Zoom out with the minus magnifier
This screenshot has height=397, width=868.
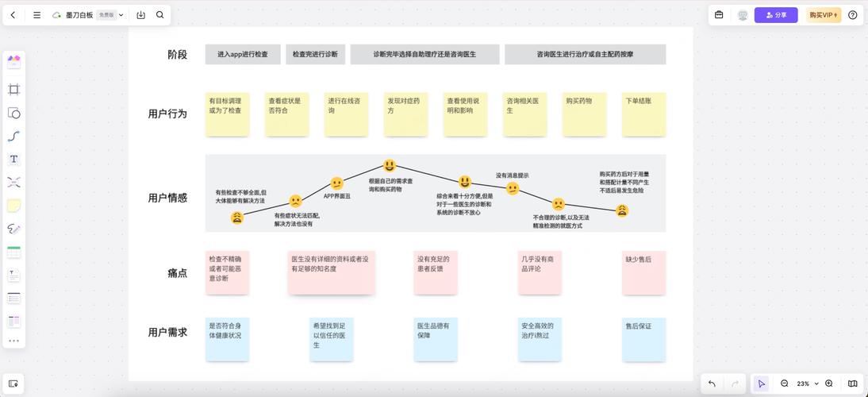(785, 384)
